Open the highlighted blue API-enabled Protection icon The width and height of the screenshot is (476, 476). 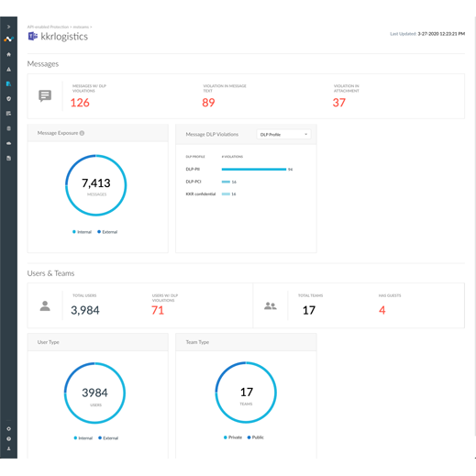coord(8,83)
